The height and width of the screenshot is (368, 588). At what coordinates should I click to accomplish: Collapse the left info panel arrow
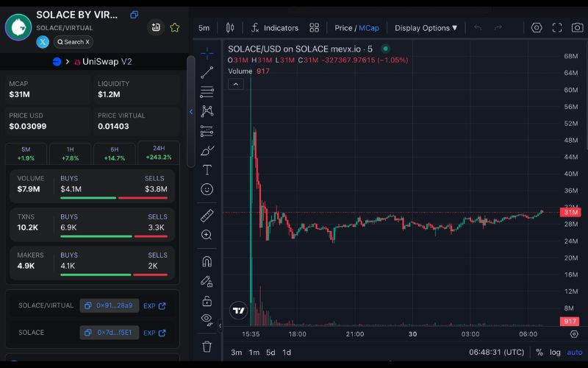point(191,112)
